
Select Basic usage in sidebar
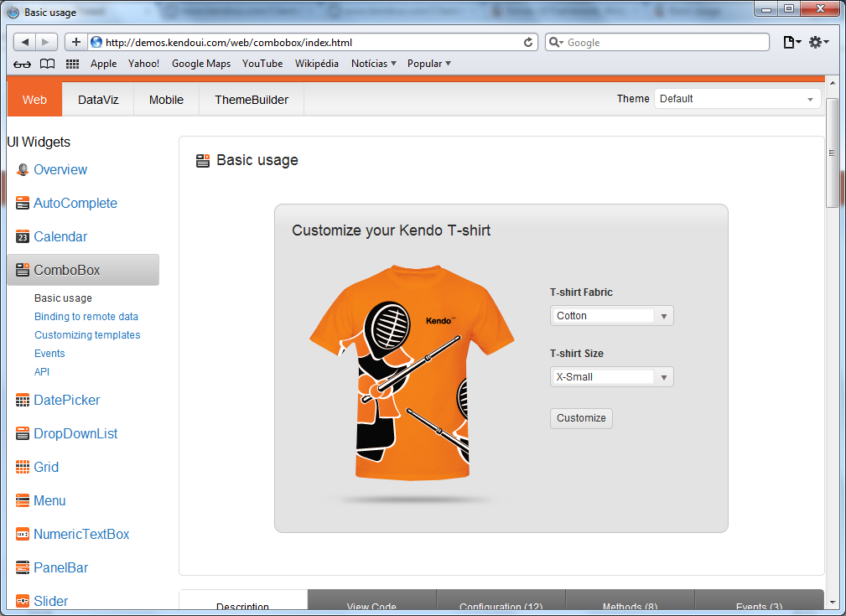coord(63,298)
